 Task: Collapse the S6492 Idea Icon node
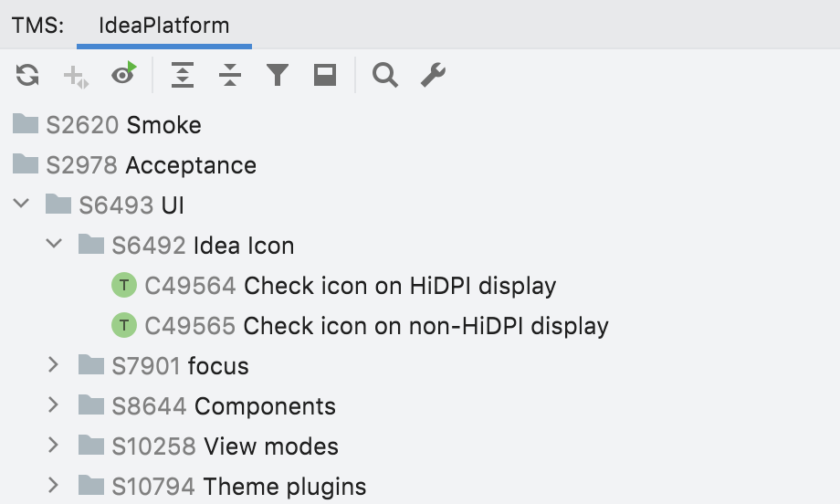pyautogui.click(x=54, y=244)
